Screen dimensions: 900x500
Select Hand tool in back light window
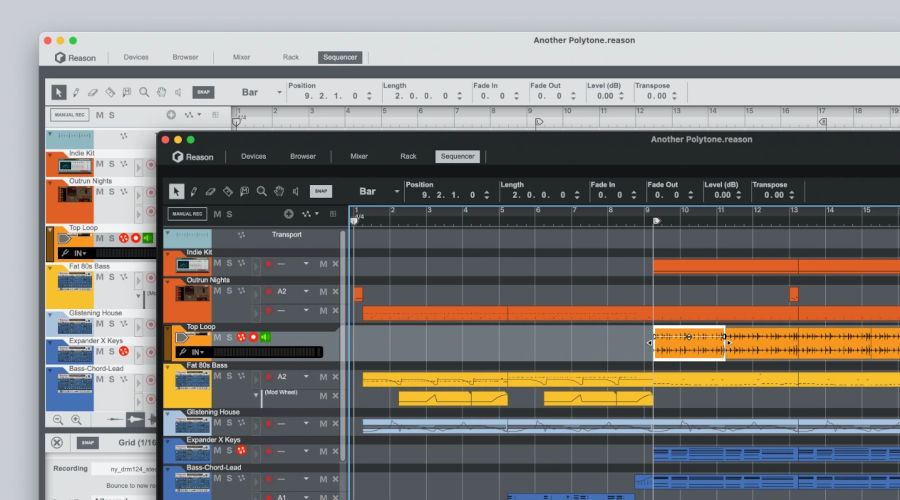coord(161,92)
